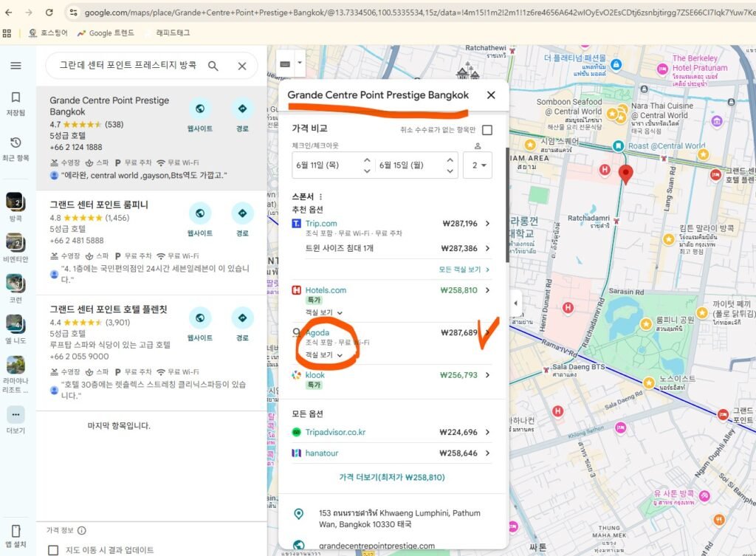
Task: Click the browser back arrow
Action: (x=9, y=12)
